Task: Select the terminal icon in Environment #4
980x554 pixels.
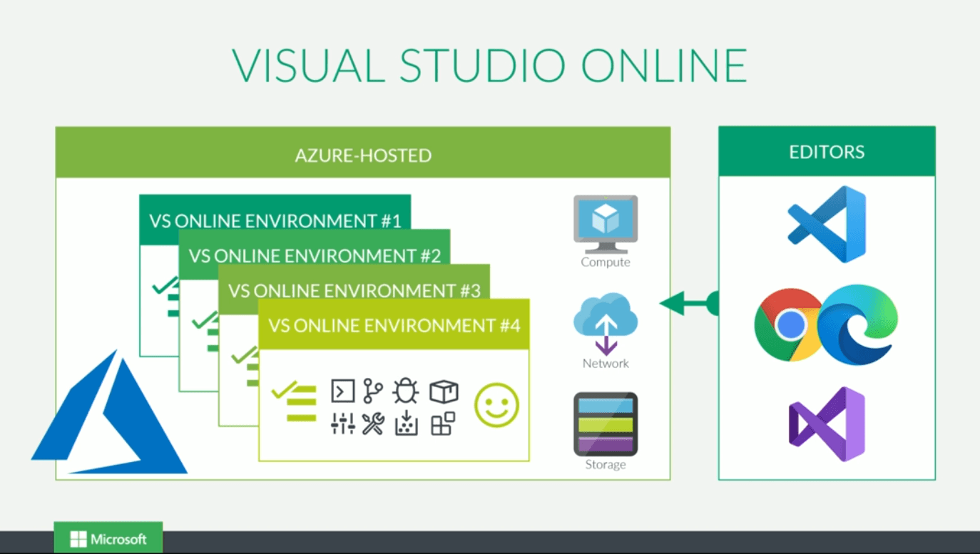Action: pyautogui.click(x=341, y=391)
